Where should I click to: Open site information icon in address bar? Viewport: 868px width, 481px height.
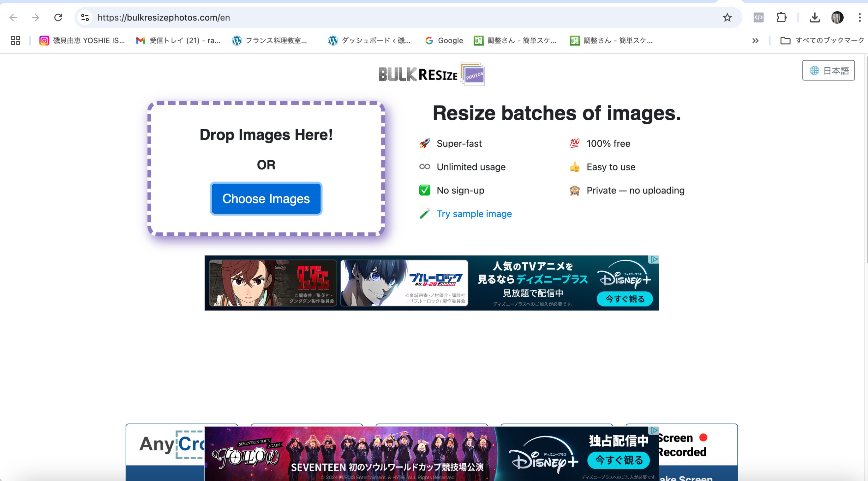(85, 17)
